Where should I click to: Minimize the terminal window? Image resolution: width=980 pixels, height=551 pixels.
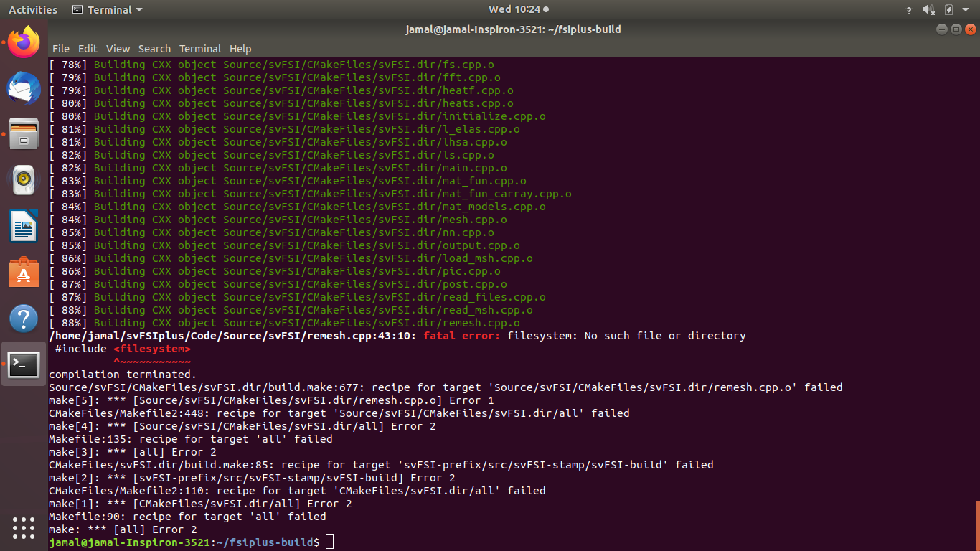point(942,29)
